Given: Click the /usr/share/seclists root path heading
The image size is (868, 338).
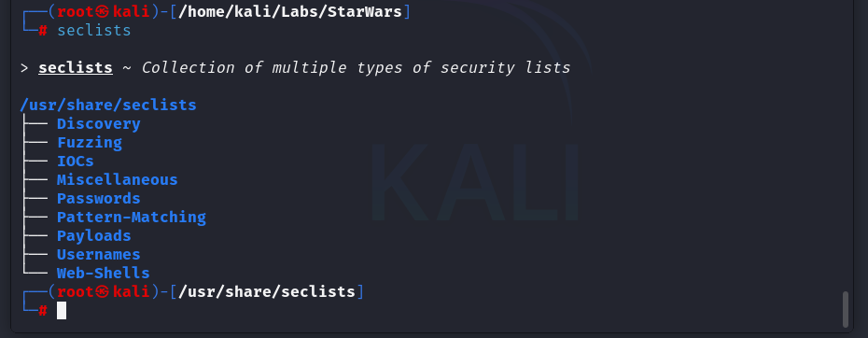Looking at the screenshot, I should (x=108, y=106).
